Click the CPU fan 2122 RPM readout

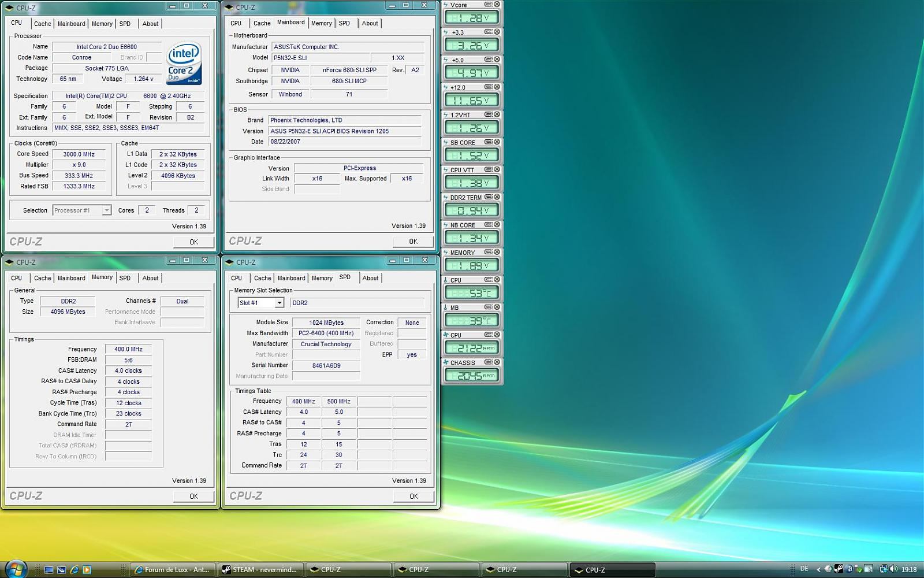click(472, 348)
